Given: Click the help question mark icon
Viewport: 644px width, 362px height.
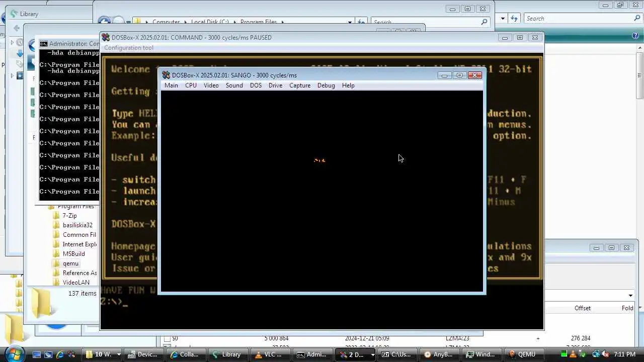Looking at the screenshot, I should tap(635, 35).
